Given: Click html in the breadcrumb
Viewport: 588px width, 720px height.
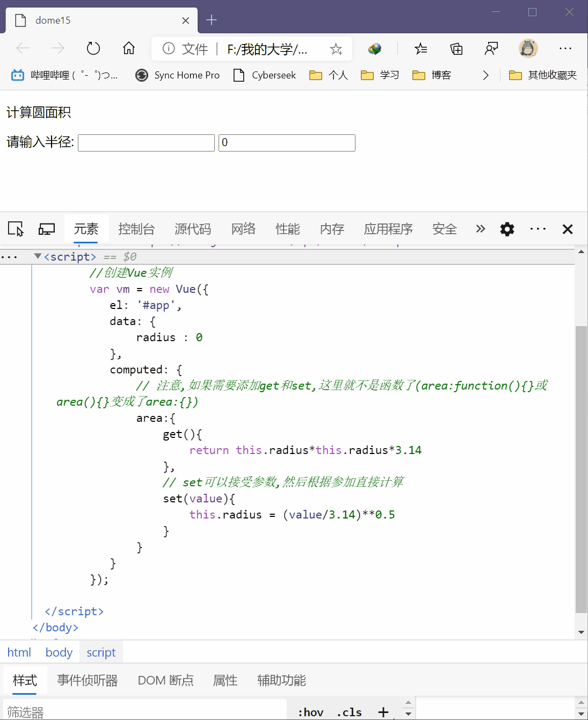Looking at the screenshot, I should (19, 652).
